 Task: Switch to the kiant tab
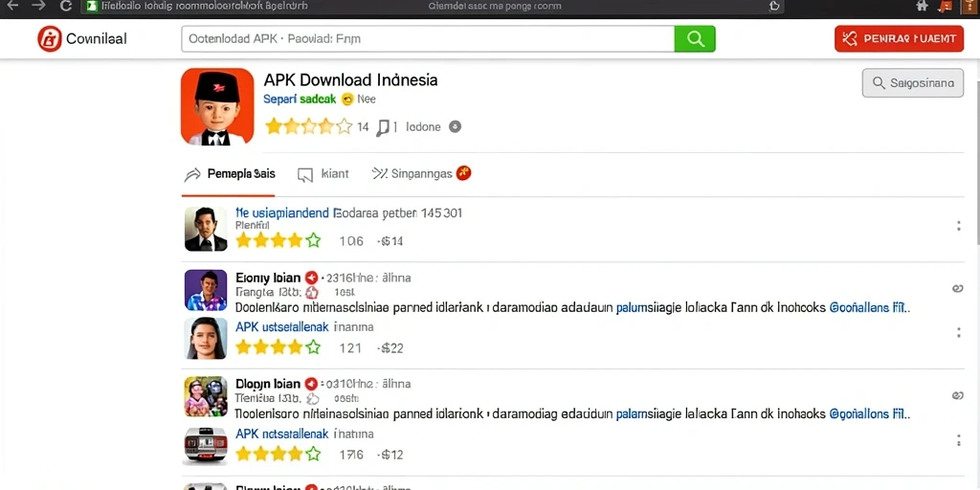pyautogui.click(x=323, y=174)
